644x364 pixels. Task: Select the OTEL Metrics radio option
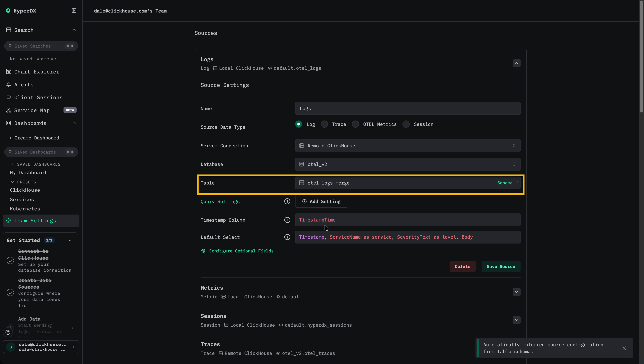pos(355,124)
